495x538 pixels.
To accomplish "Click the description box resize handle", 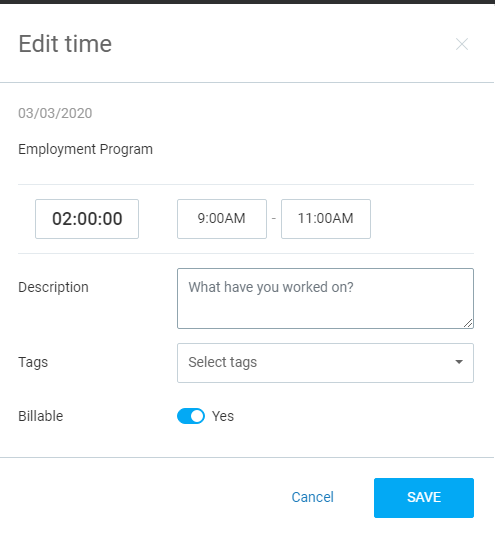I will 468,323.
